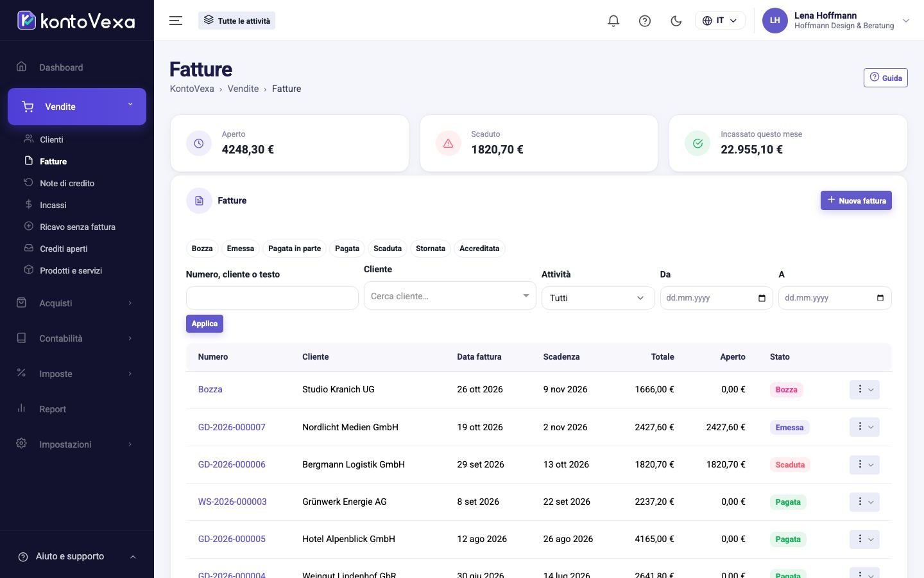924x578 pixels.
Task: Expand the Imposte sidebar section
Action: coord(77,374)
